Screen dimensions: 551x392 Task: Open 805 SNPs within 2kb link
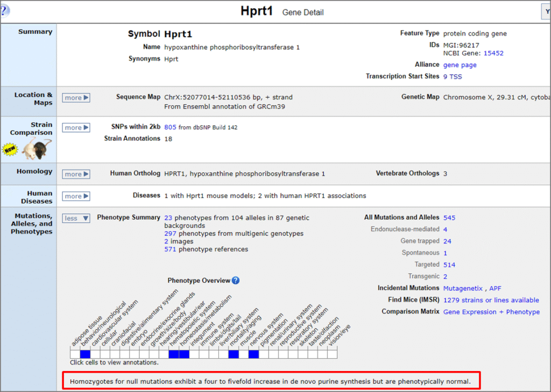[x=170, y=127]
